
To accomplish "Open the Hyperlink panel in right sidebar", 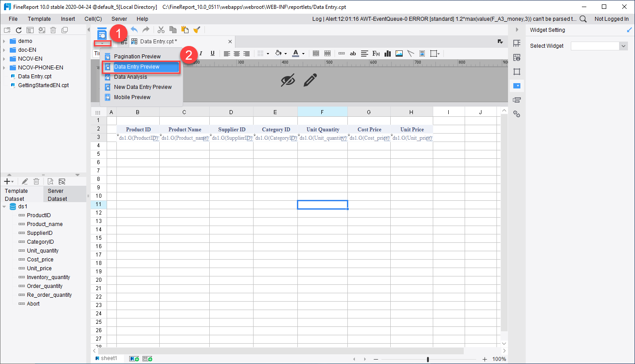I will [x=516, y=114].
